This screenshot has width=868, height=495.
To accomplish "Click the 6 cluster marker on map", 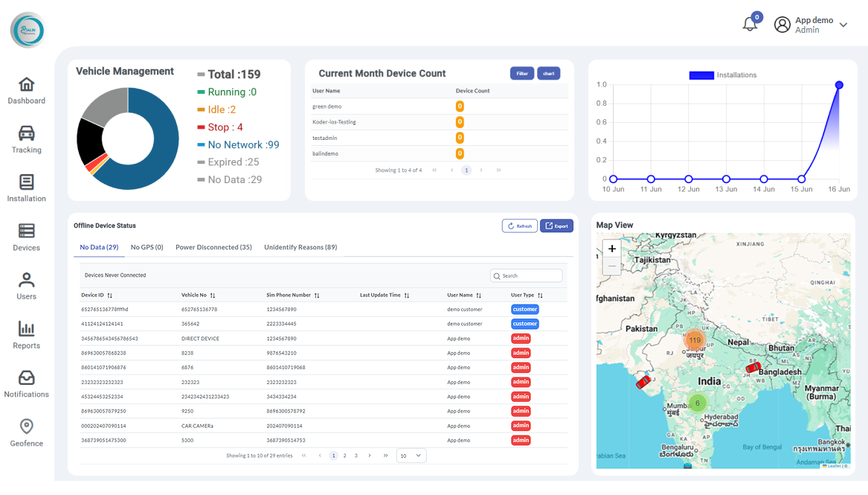I will (698, 403).
